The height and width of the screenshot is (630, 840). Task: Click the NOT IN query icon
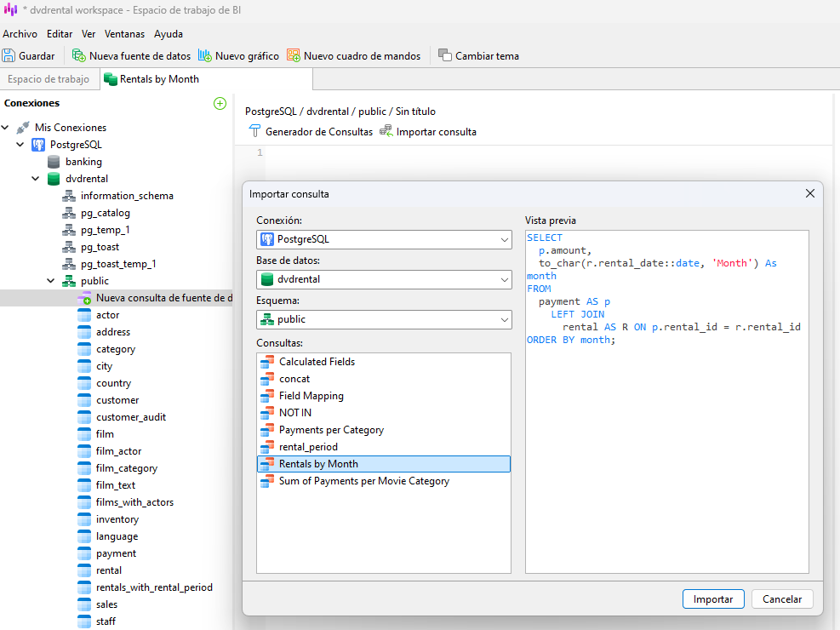pos(267,413)
